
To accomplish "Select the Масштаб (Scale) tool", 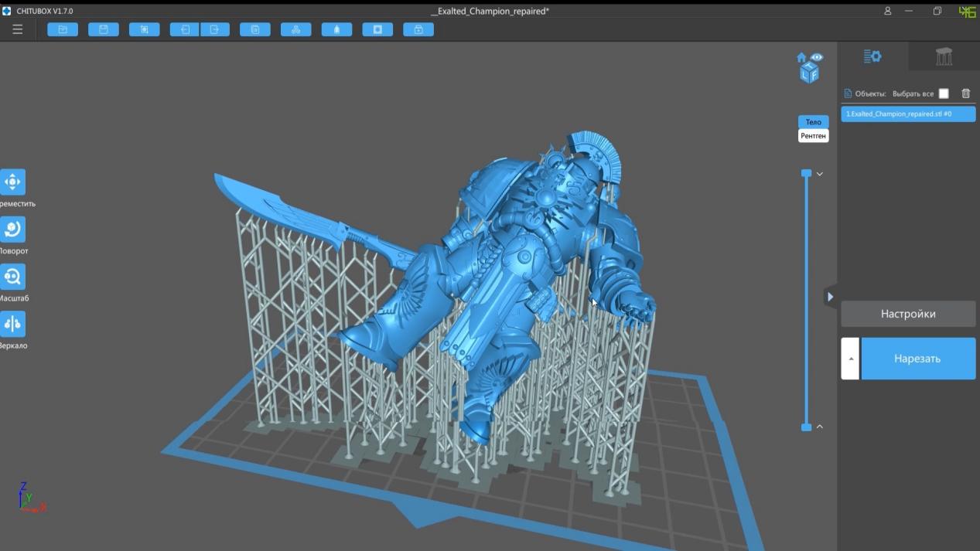I will tap(12, 277).
